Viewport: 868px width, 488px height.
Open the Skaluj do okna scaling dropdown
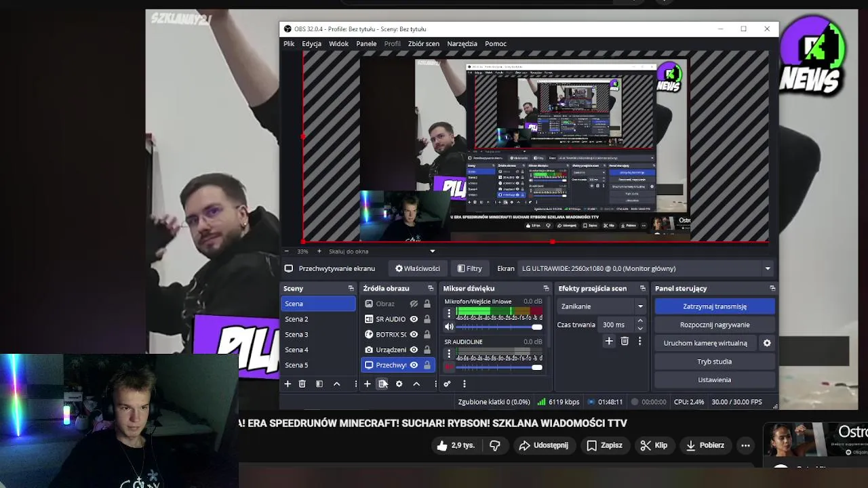click(381, 251)
